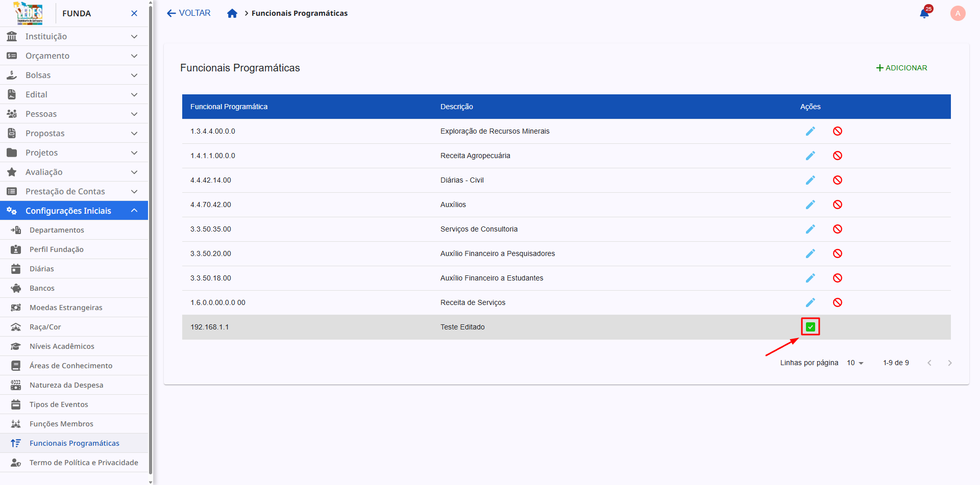Image resolution: width=980 pixels, height=485 pixels.
Task: Delete the Receita Agropecuária functional programmatic
Action: click(837, 156)
